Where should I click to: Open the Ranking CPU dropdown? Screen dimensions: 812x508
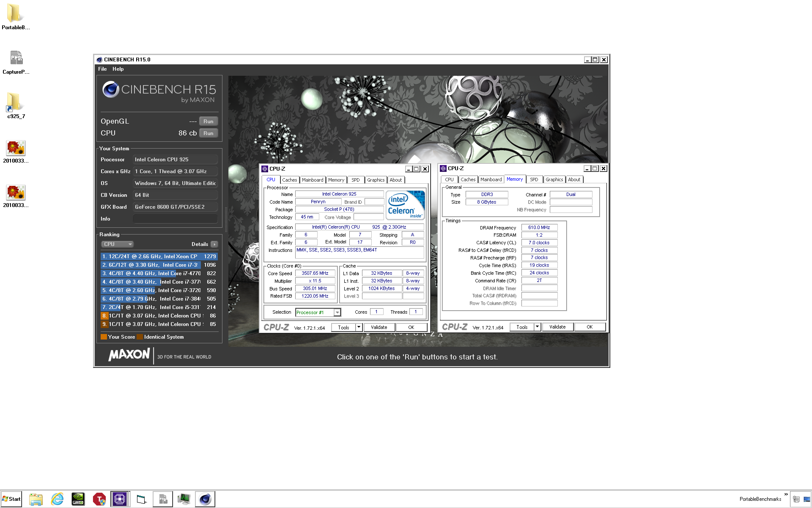(118, 244)
